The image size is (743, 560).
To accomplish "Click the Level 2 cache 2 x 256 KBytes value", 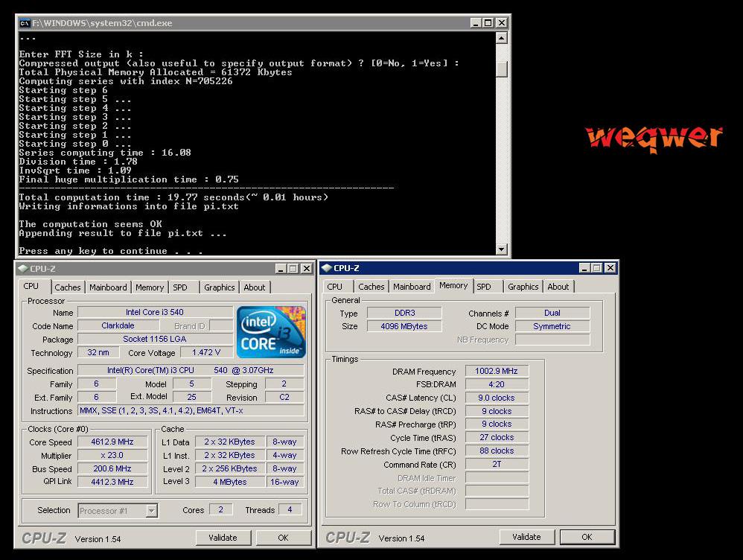I will (230, 468).
